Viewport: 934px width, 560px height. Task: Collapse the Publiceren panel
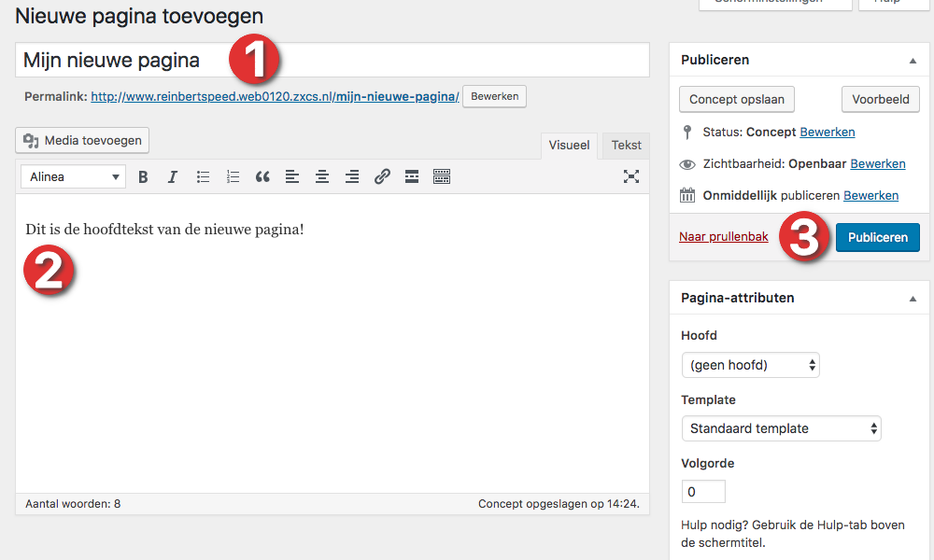913,61
